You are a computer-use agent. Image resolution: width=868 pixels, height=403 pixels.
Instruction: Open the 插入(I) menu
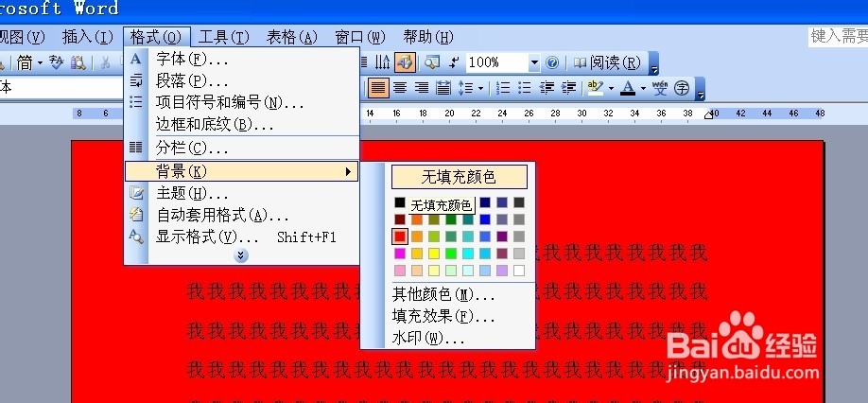pyautogui.click(x=88, y=37)
